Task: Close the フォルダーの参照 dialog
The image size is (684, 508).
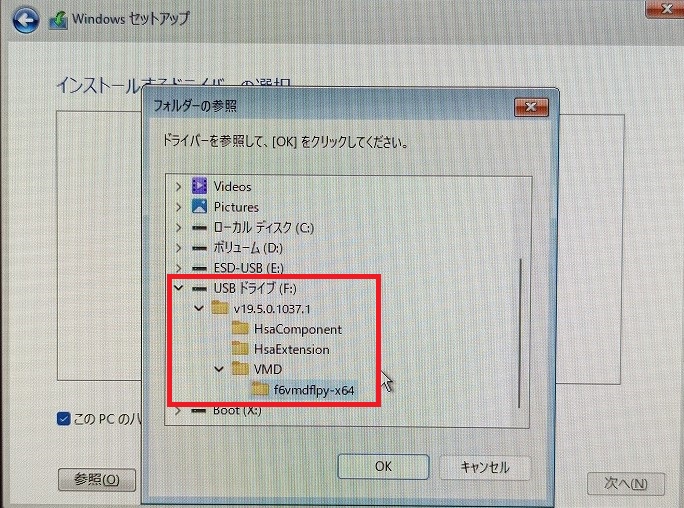Action: [531, 107]
